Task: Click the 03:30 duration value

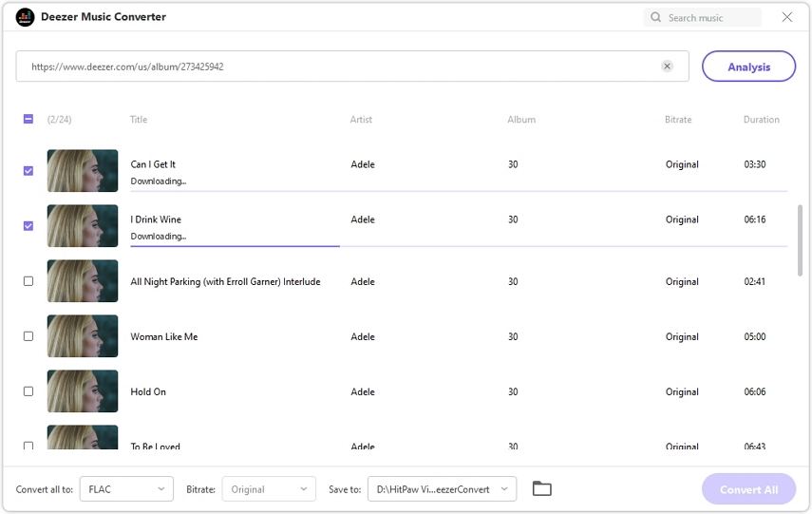Action: tap(754, 164)
